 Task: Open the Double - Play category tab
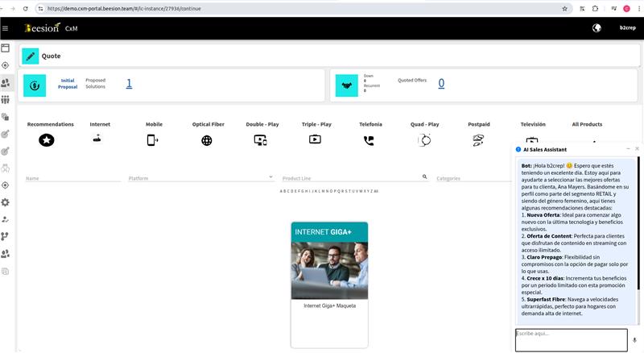261,140
